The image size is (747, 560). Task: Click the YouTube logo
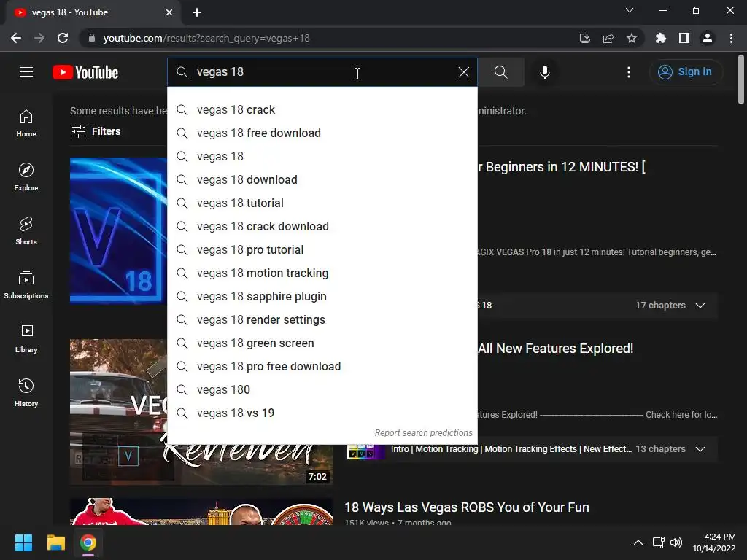pyautogui.click(x=85, y=72)
